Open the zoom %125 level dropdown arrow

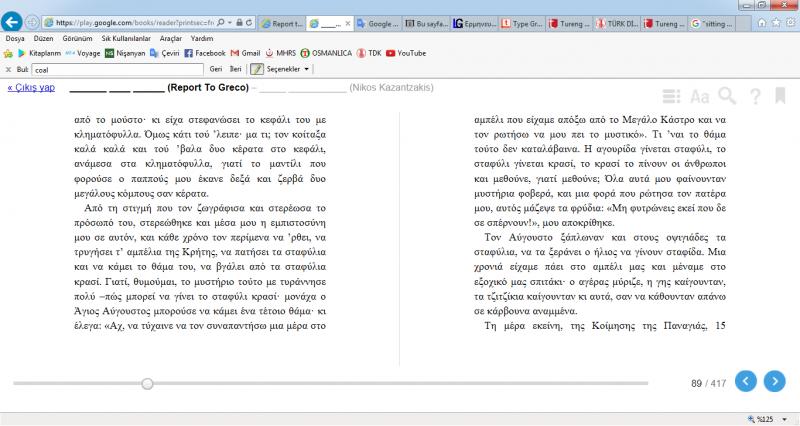point(784,419)
